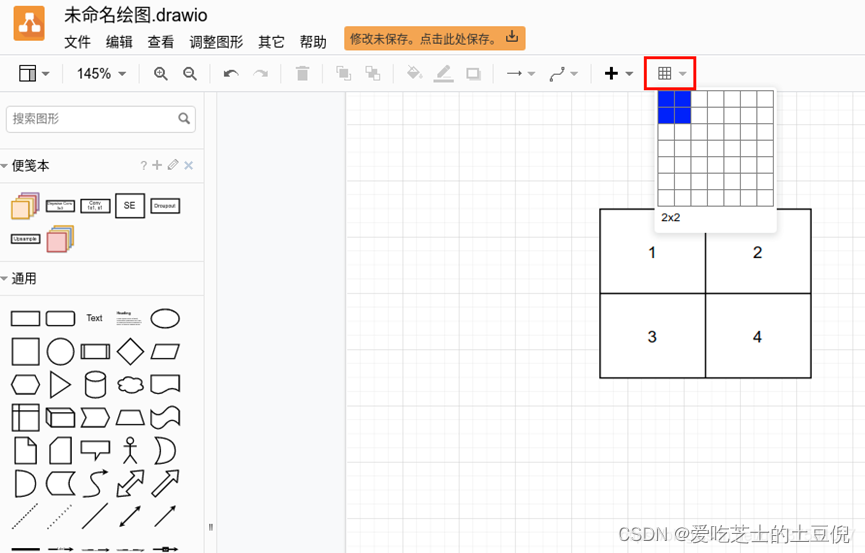Select the circle shape
865x553 pixels.
[x=60, y=352]
